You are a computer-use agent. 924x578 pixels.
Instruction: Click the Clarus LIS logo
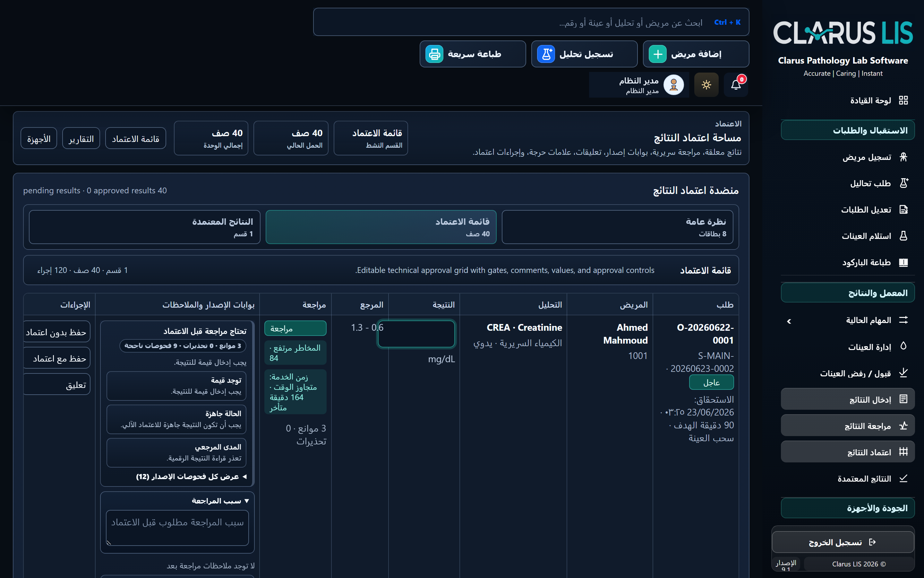tap(843, 32)
